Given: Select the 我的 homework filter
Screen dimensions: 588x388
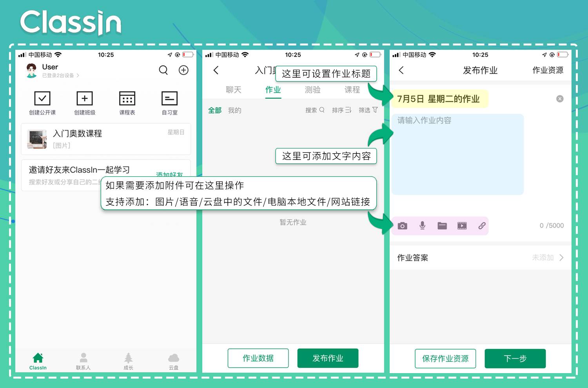Looking at the screenshot, I should tap(235, 110).
